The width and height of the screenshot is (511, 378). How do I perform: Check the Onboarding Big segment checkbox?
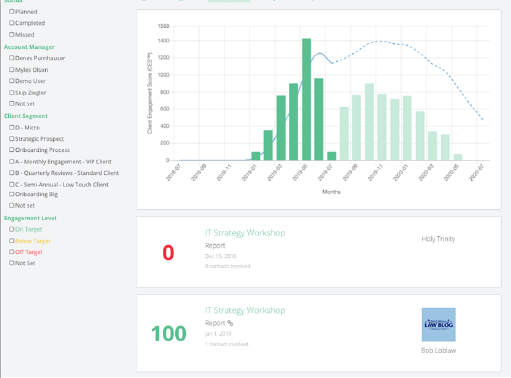[x=12, y=194]
